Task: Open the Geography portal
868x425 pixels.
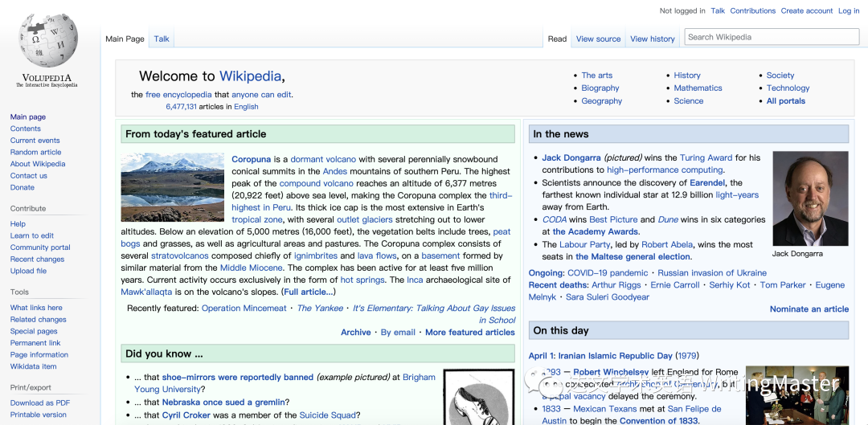Action: point(602,100)
